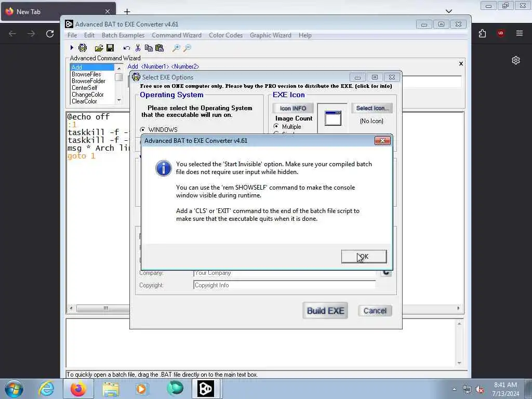This screenshot has height=399, width=532.
Task: Save the script with the floppy disk icon
Action: (110, 48)
